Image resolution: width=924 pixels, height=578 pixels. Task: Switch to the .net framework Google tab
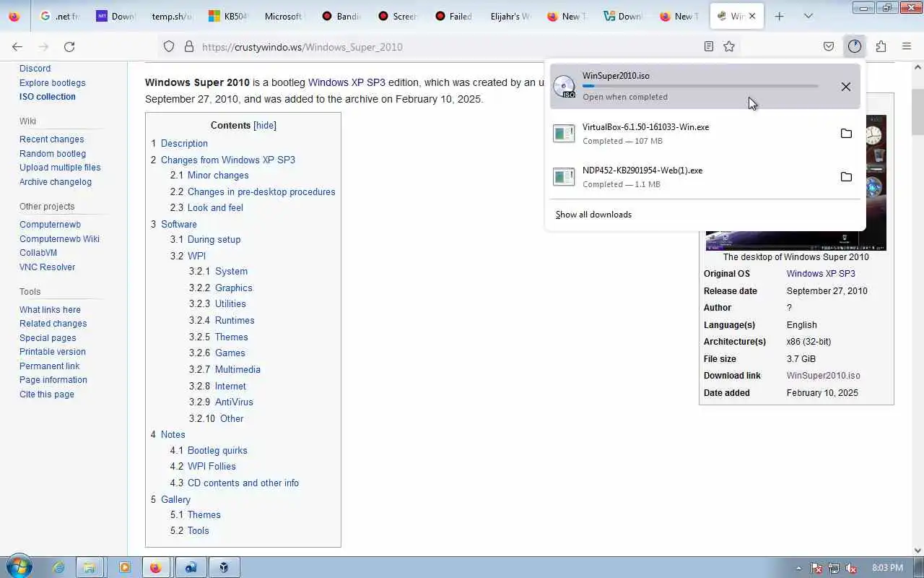[59, 16]
